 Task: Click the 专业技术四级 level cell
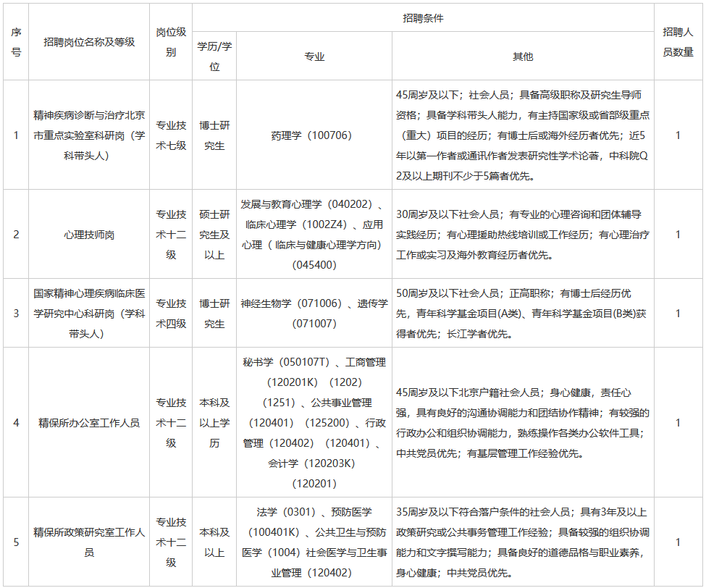[171, 314]
